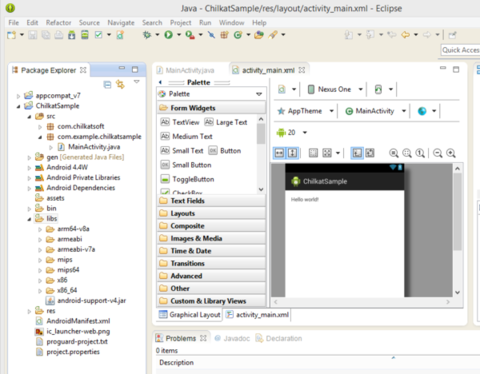Switch to the activity_main.xml bottom tab
Screen dimensions: 480x374
pyautogui.click(x=257, y=315)
